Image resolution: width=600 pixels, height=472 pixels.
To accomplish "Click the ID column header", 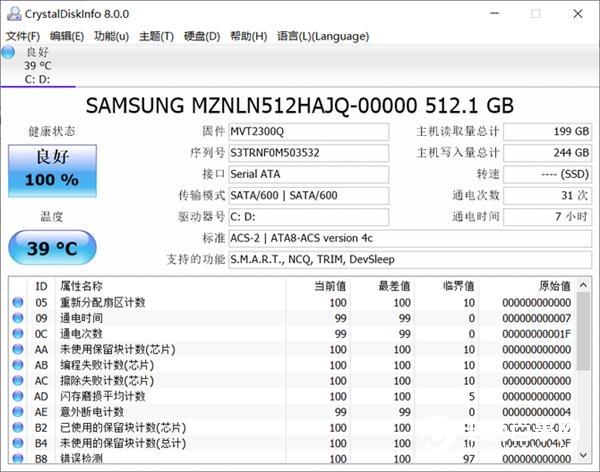I will coord(41,286).
